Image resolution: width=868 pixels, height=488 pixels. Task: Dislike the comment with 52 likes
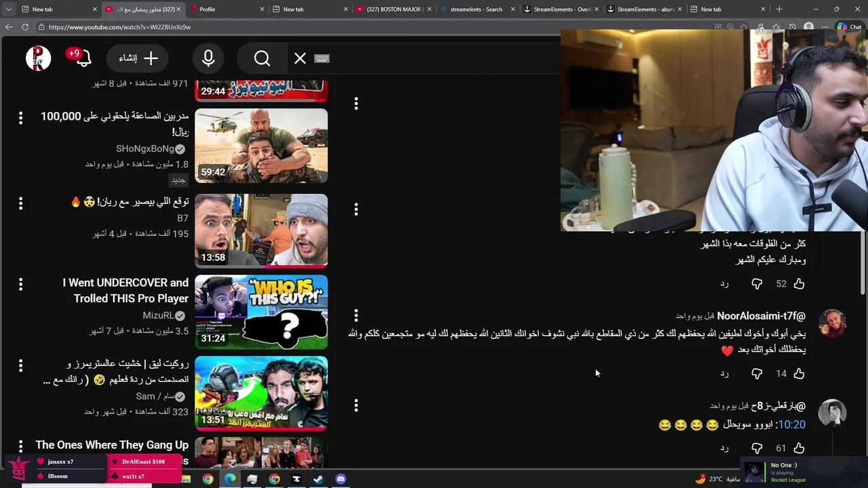(757, 283)
